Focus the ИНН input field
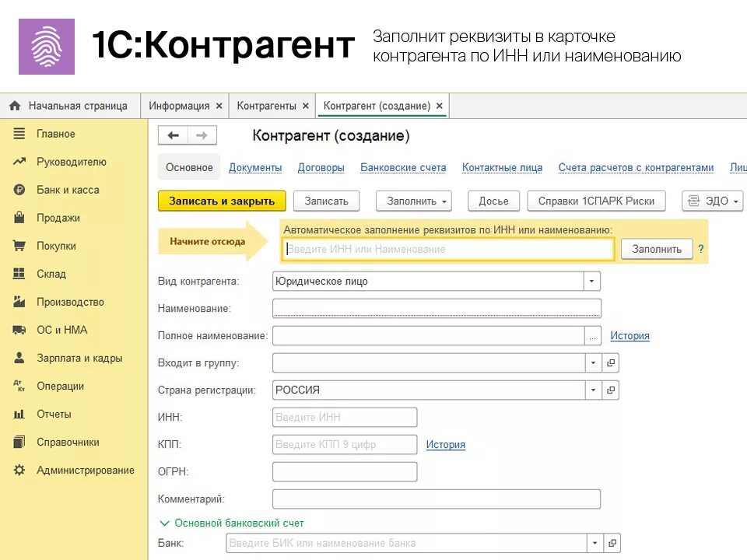Screen dimensions: 747x560 (x=345, y=417)
